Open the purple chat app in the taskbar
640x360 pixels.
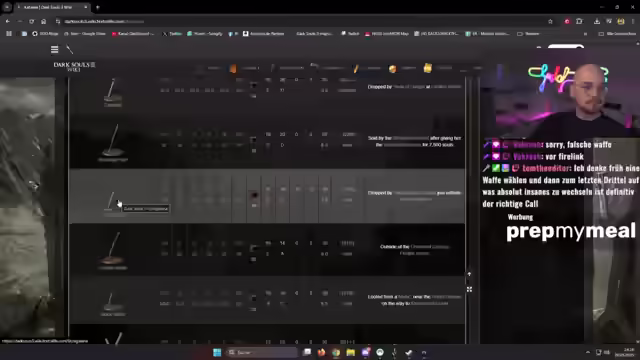click(365, 352)
